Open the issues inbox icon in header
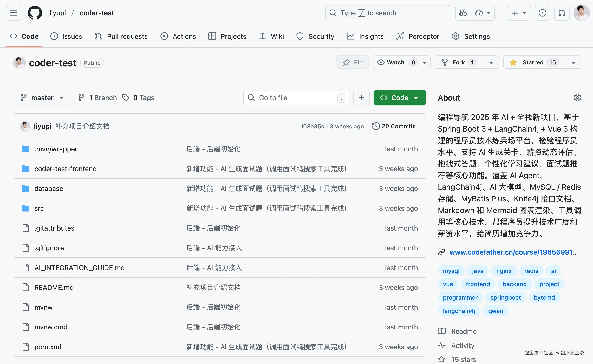Screen dimensions: 593x364 click(x=542, y=13)
